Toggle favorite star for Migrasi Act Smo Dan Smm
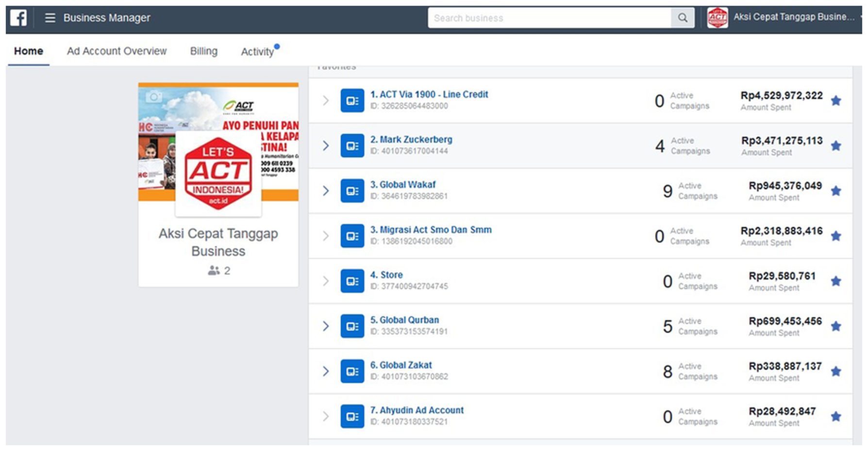Image resolution: width=868 pixels, height=451 pixels. [x=836, y=236]
